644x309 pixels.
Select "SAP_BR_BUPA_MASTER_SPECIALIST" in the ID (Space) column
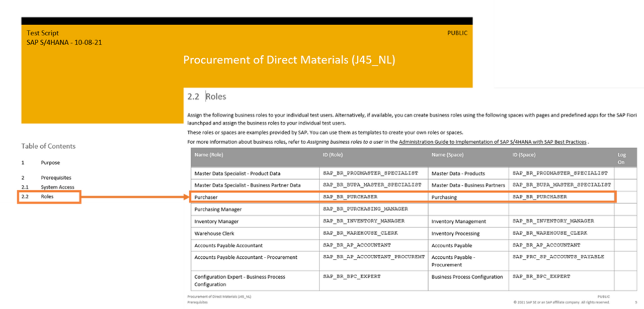[x=562, y=185]
